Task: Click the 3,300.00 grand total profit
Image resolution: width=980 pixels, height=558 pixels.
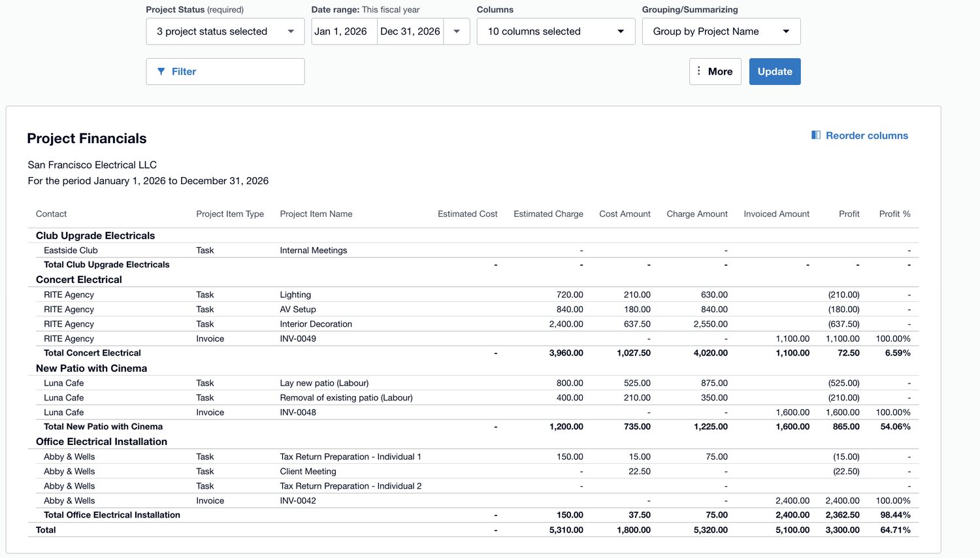Action: coord(843,530)
